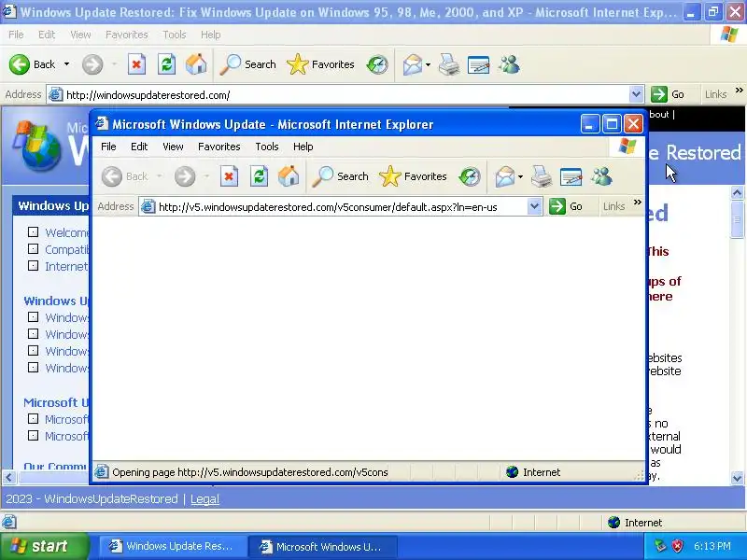Click Messenger icon in the background Windows Update Restored window
The width and height of the screenshot is (747, 560).
[509, 64]
